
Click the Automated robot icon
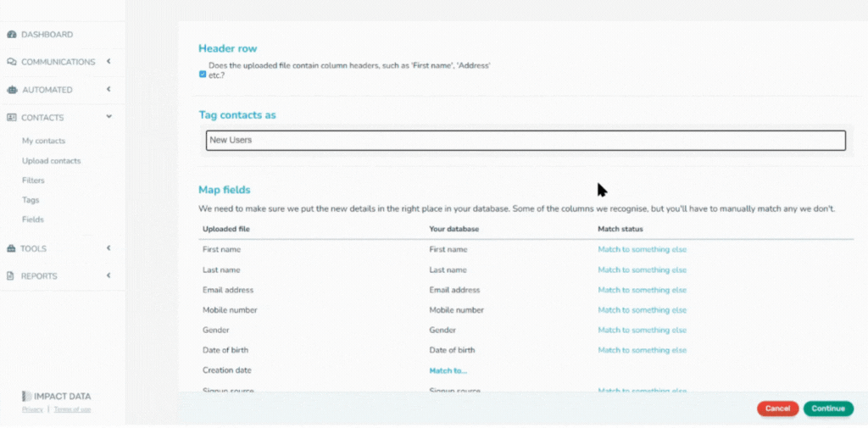[x=12, y=90]
